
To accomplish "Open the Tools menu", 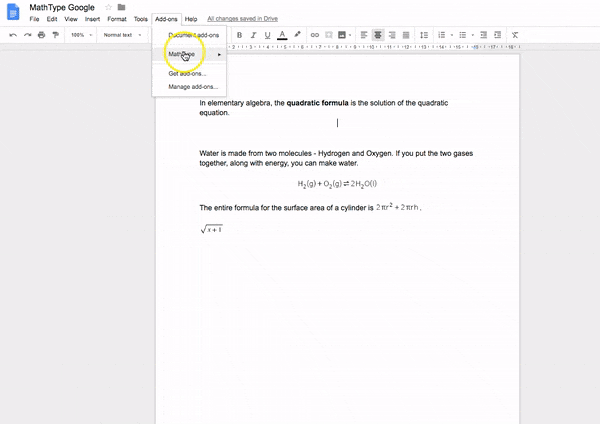I will click(x=140, y=19).
